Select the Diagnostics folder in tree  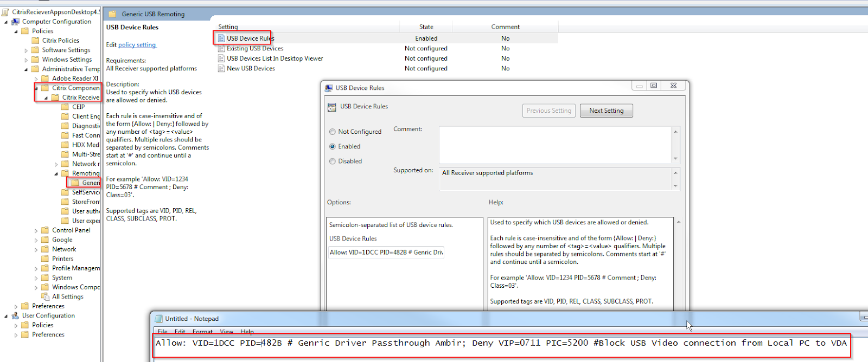click(x=81, y=126)
